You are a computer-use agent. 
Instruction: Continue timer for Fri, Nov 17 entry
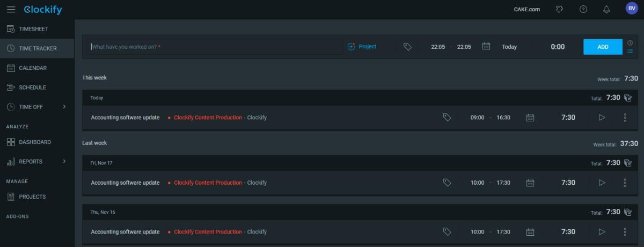pos(602,183)
